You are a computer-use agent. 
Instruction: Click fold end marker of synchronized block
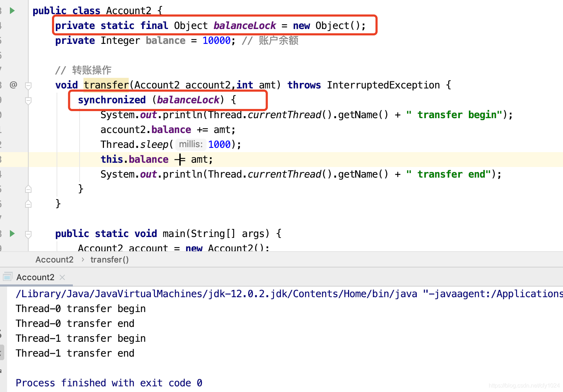point(28,189)
